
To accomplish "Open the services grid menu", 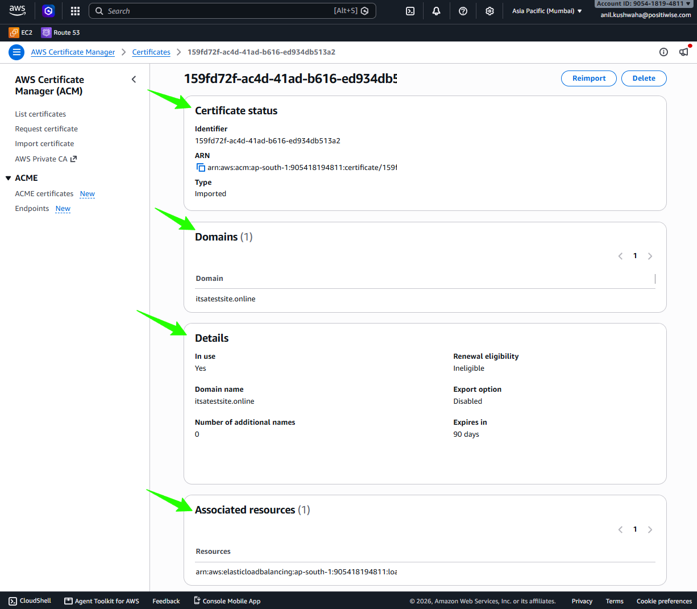I will 75,11.
